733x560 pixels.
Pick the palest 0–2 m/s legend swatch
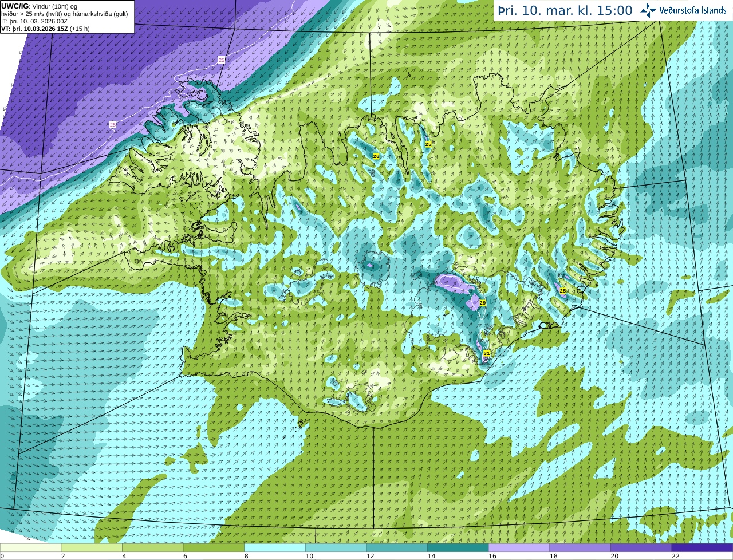(x=30, y=547)
